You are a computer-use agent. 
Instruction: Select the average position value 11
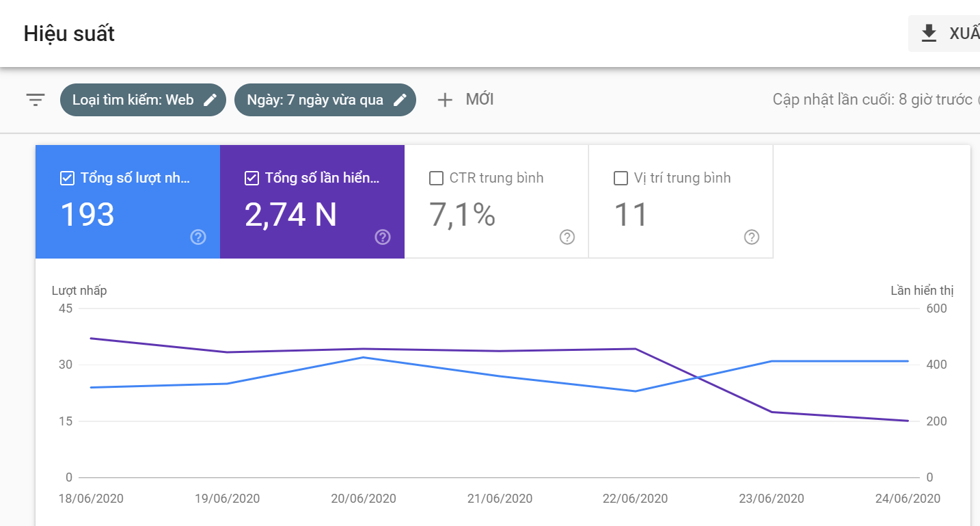pos(631,215)
